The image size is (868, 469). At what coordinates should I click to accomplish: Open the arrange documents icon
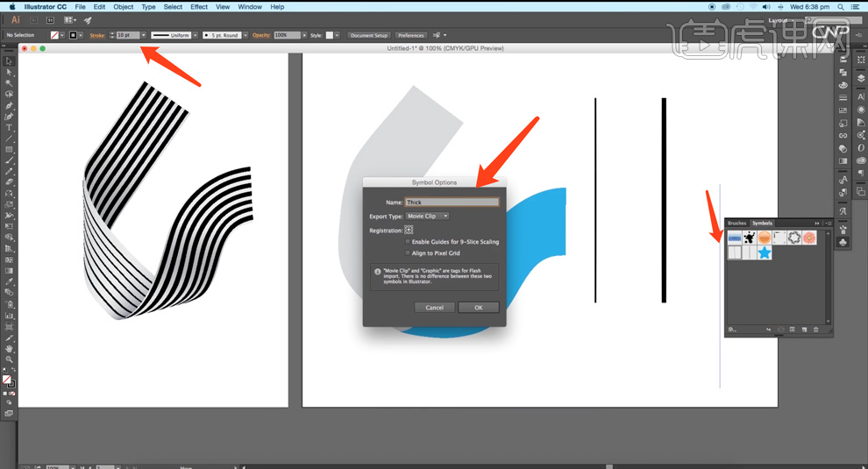(x=70, y=20)
